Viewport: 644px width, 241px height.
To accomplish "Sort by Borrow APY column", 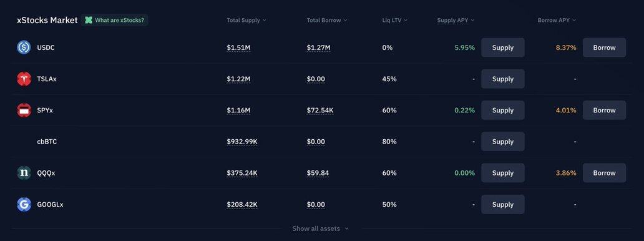I will point(557,20).
